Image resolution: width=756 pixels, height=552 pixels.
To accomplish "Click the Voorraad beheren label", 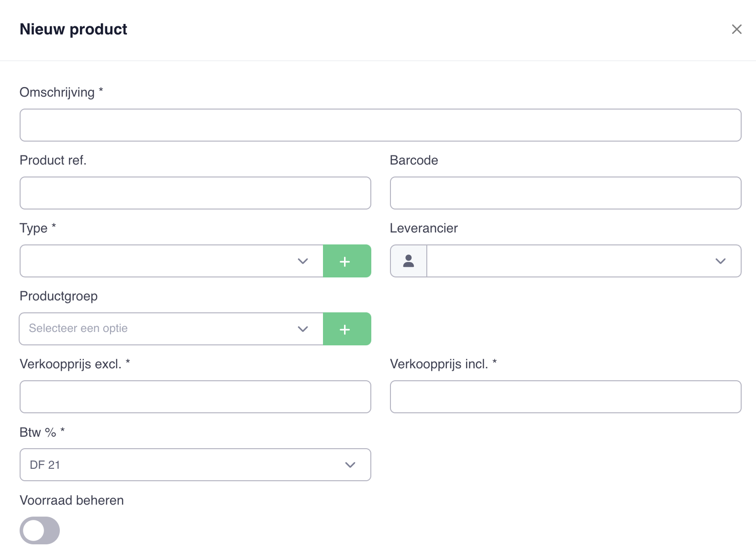I will coord(72,500).
